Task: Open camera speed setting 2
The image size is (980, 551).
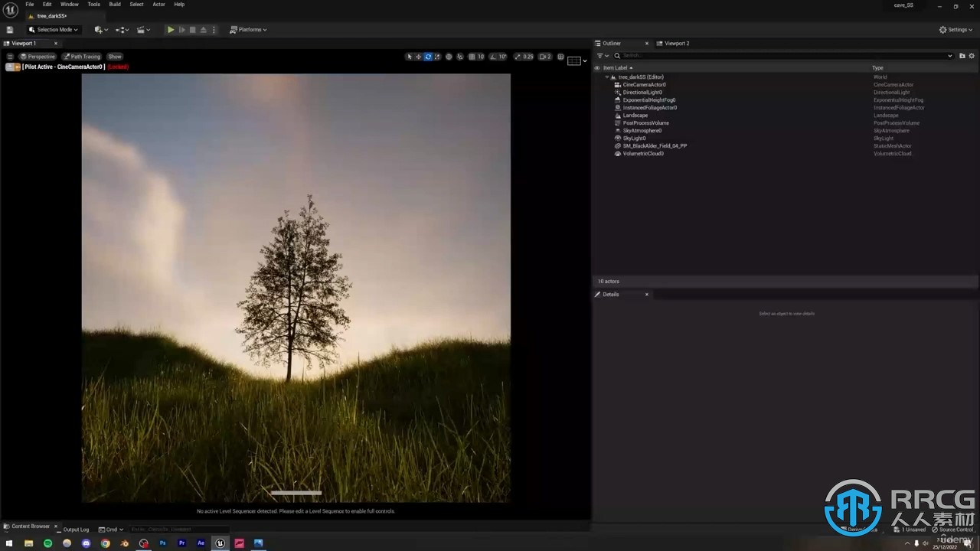Action: (x=545, y=57)
